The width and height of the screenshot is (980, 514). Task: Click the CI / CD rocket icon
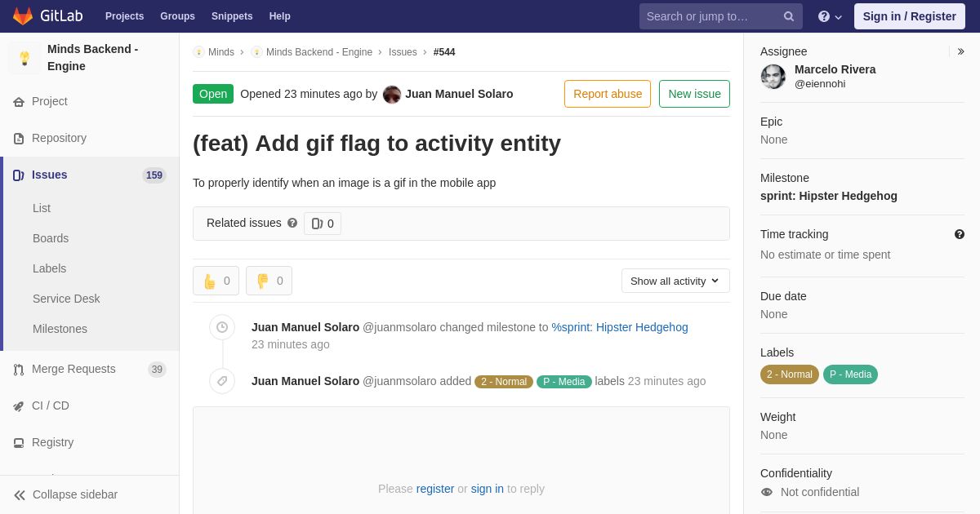19,406
